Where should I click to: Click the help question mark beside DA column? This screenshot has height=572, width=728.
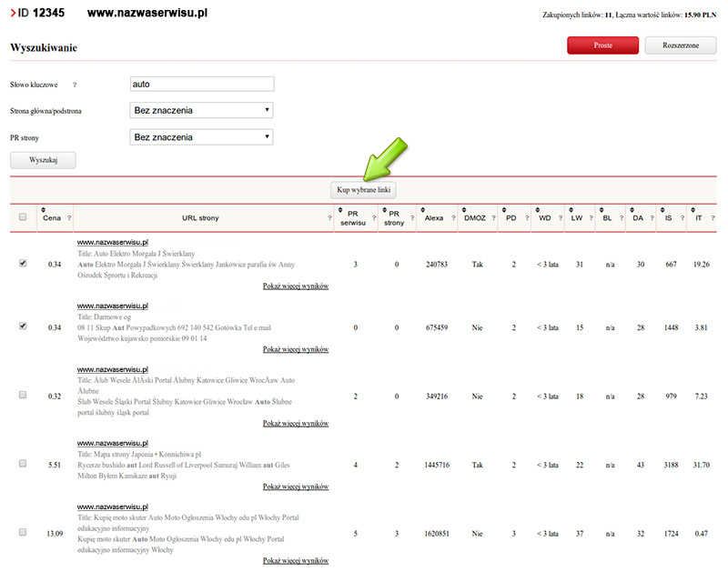[652, 218]
